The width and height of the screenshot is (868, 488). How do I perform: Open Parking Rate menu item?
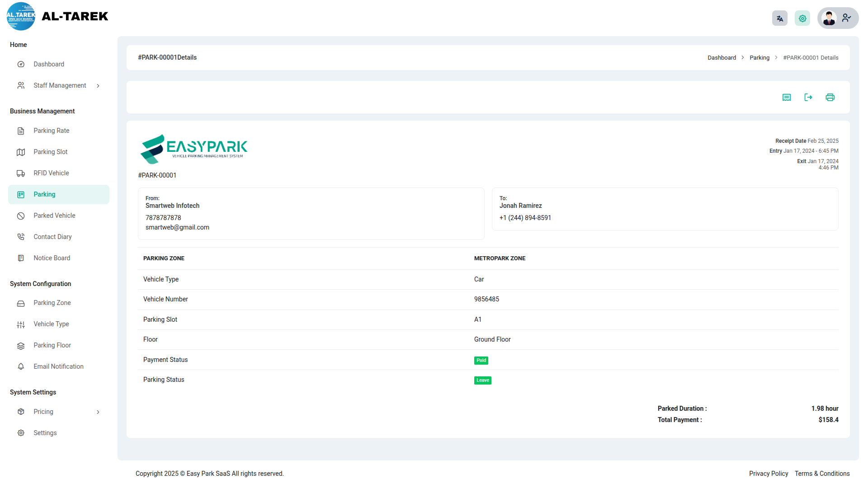[x=51, y=131]
